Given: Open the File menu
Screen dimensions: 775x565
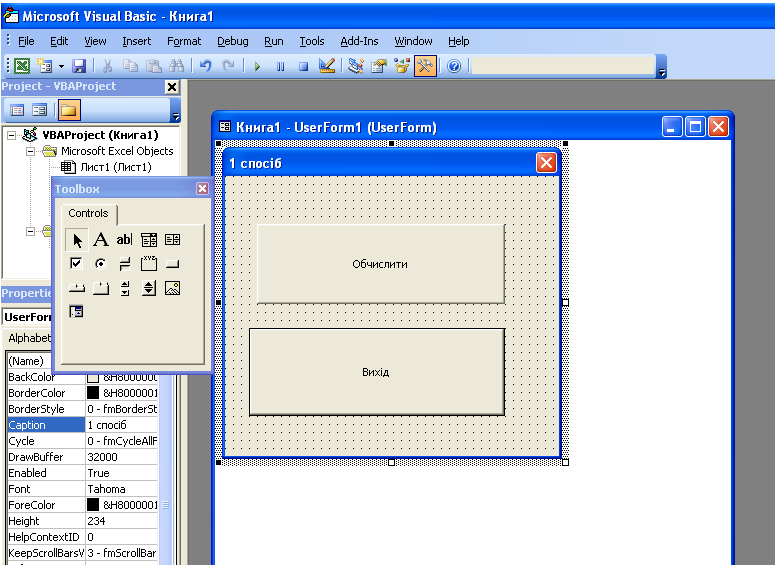Looking at the screenshot, I should (x=26, y=41).
